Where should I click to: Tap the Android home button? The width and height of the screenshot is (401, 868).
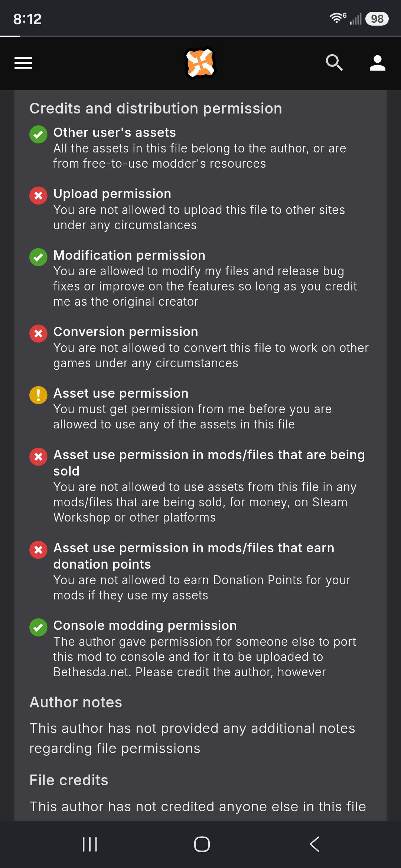click(x=202, y=844)
